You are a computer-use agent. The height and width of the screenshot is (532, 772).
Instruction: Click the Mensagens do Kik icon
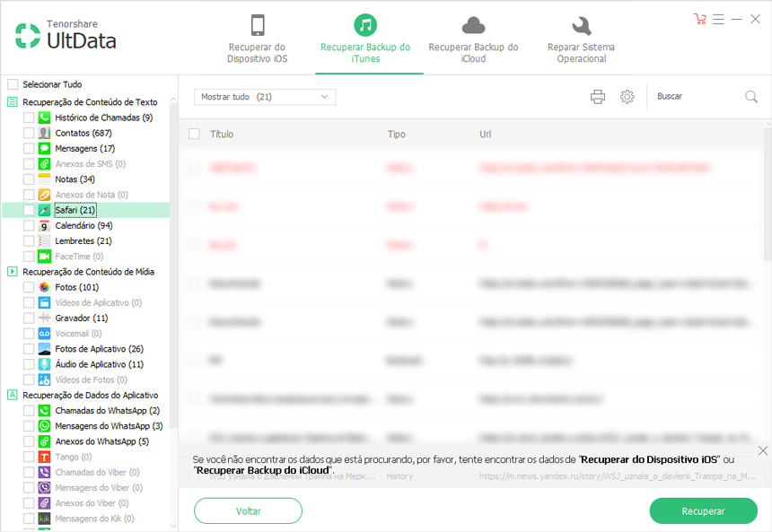pyautogui.click(x=44, y=519)
